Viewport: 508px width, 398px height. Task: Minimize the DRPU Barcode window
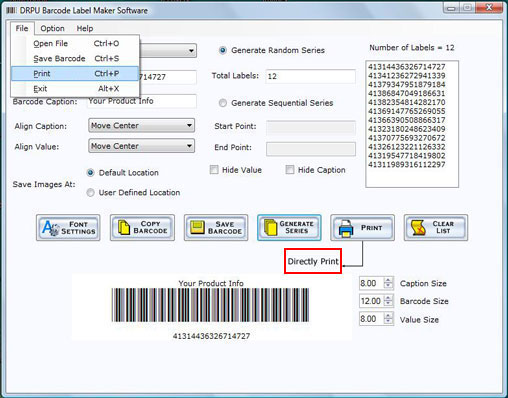click(451, 8)
